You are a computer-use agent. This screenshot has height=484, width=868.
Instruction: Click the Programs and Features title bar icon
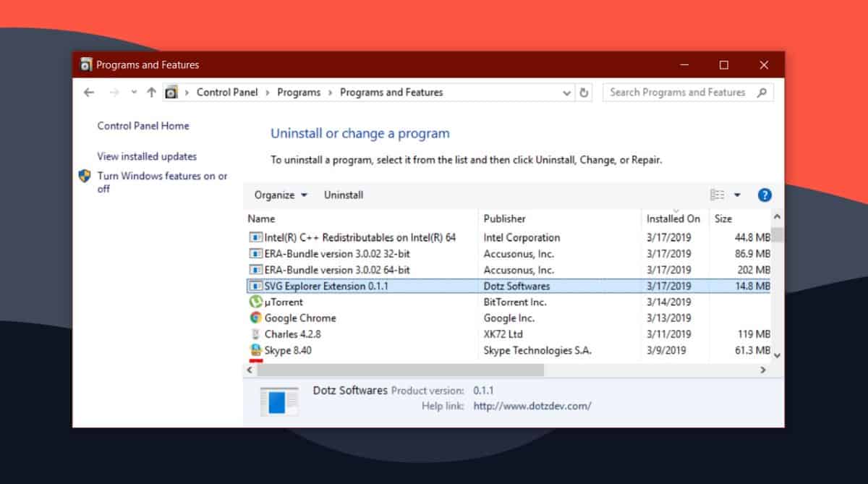point(86,64)
